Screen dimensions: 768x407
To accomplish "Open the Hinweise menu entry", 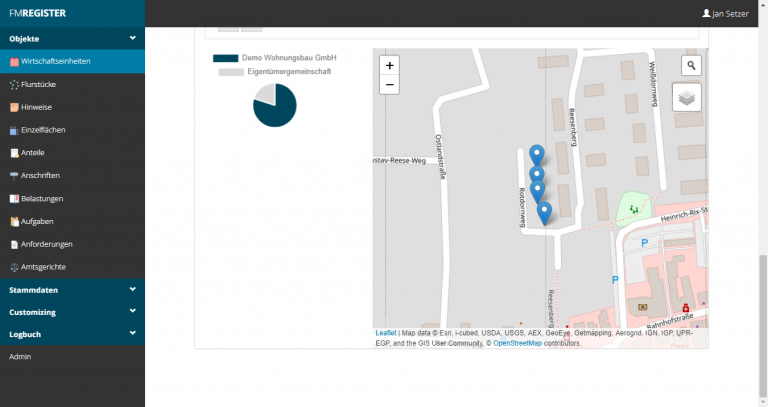I will 72,107.
